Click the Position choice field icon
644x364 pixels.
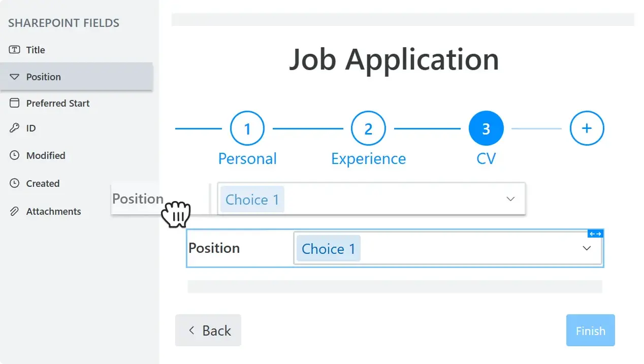tap(14, 76)
